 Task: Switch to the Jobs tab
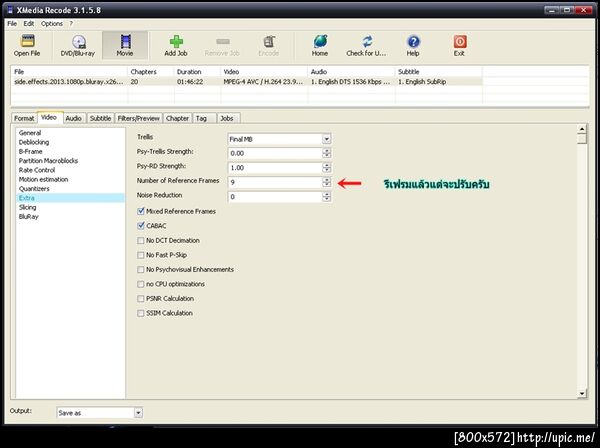(227, 118)
